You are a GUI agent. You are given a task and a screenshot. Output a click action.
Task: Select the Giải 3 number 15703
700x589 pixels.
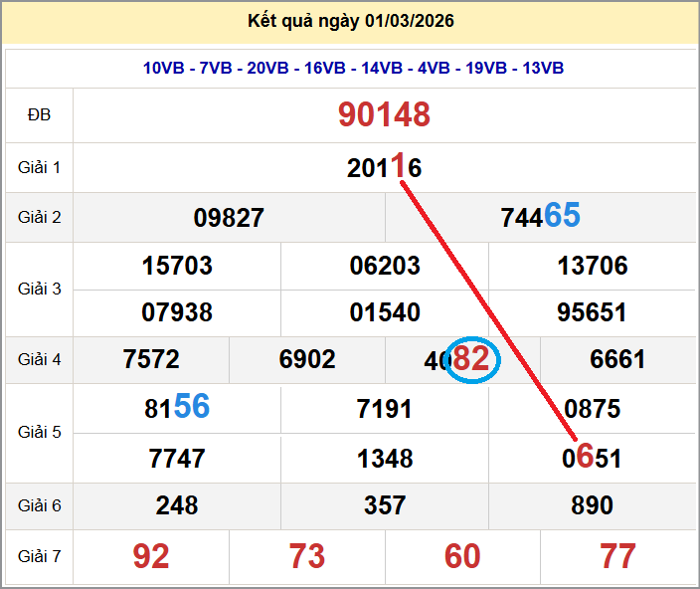177,266
